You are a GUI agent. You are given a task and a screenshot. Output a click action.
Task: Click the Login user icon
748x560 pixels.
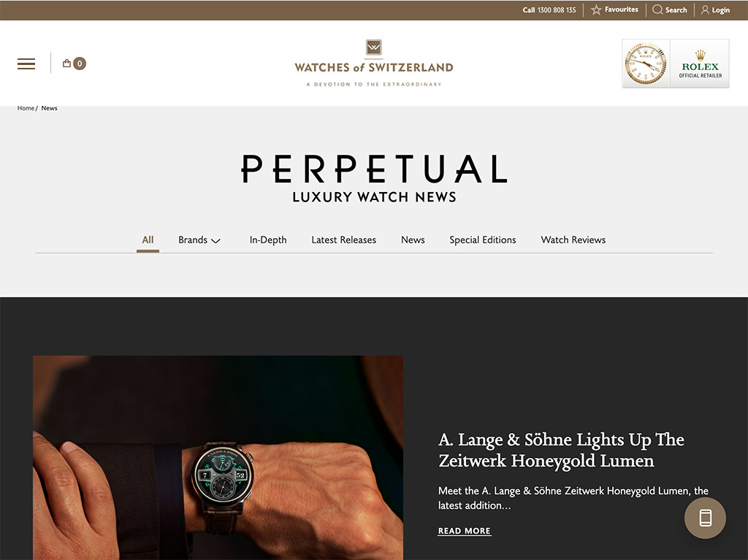pyautogui.click(x=705, y=9)
